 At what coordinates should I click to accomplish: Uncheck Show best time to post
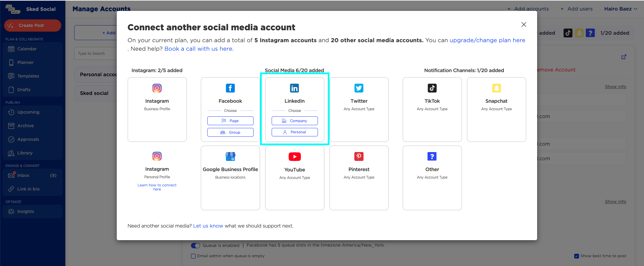click(x=577, y=256)
